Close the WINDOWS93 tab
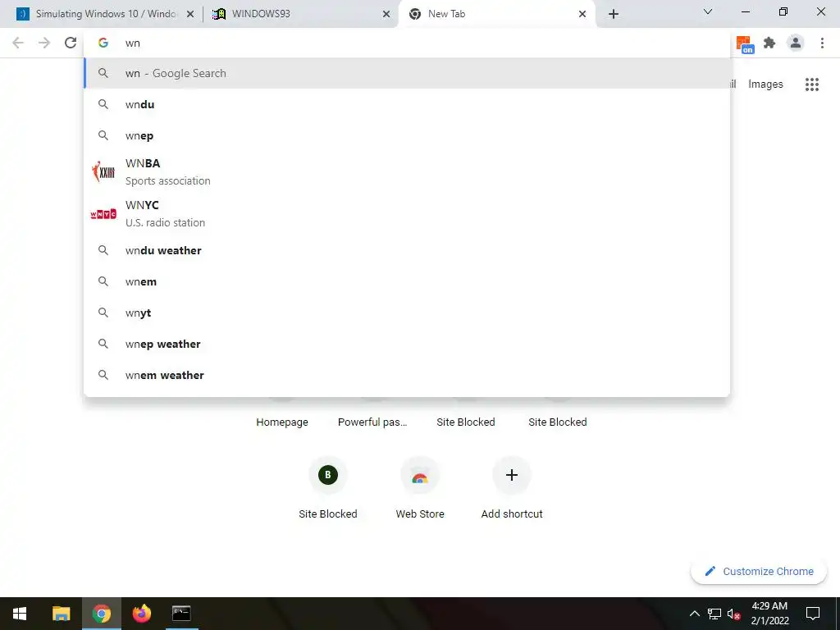This screenshot has width=840, height=630. pyautogui.click(x=386, y=14)
